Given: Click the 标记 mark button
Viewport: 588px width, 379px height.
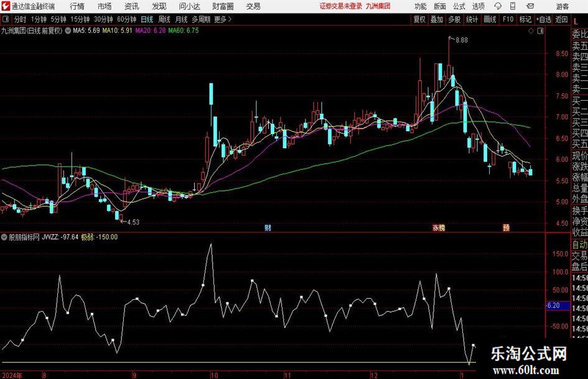Looking at the screenshot, I should 525,19.
